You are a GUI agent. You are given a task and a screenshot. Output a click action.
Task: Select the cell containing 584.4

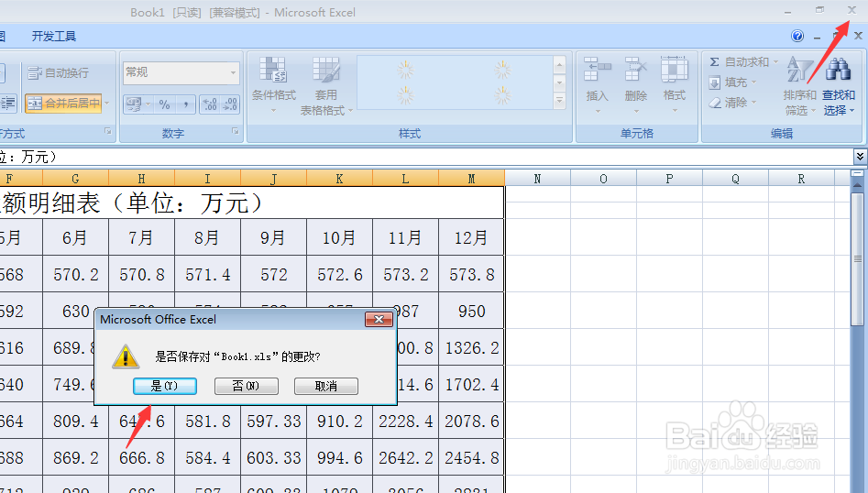coord(207,457)
